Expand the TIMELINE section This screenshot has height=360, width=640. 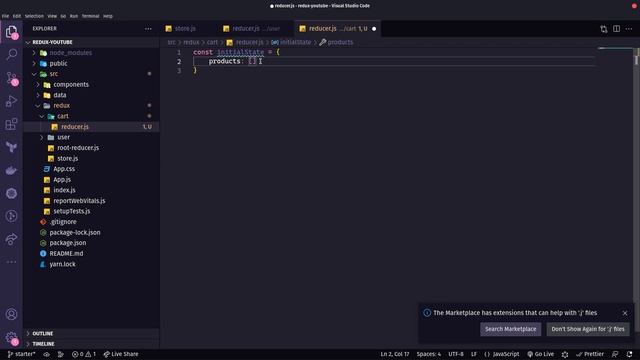point(43,344)
